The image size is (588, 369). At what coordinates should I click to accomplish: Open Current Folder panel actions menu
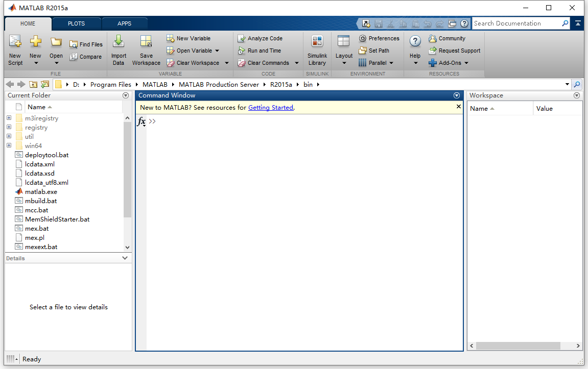126,95
